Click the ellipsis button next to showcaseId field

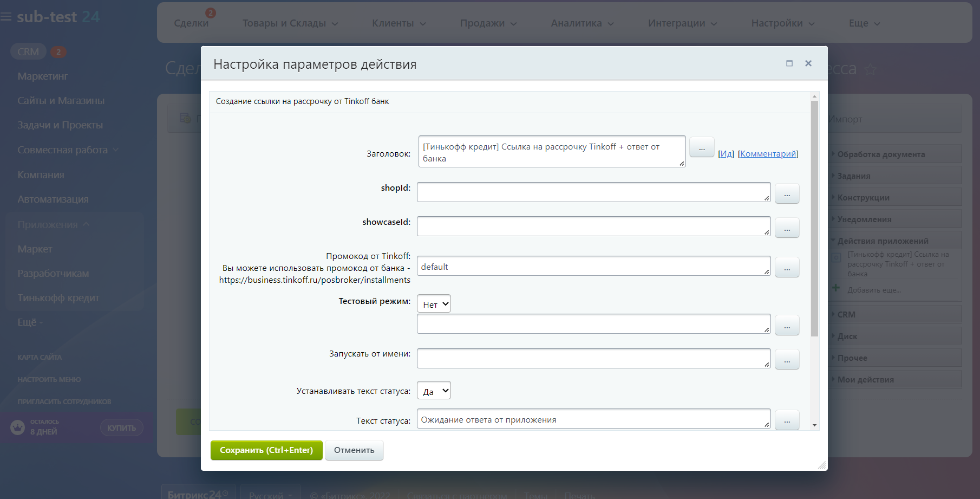pos(787,228)
